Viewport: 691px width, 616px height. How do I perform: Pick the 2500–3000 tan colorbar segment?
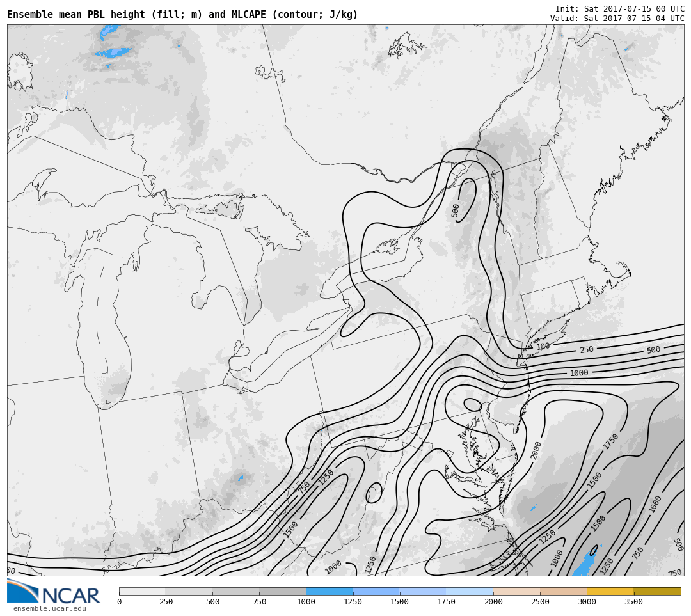tap(563, 591)
